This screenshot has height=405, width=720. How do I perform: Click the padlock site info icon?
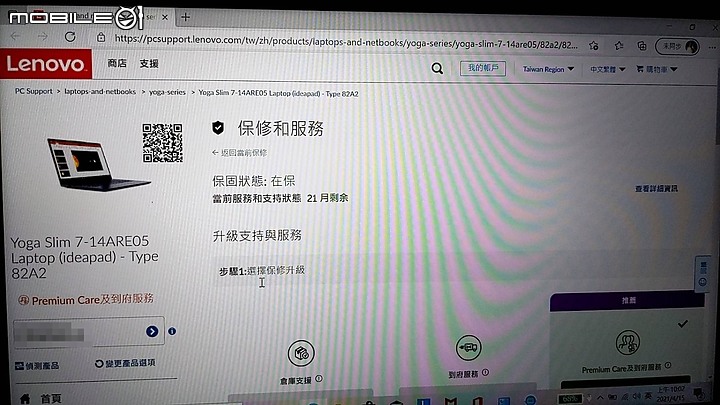[101, 38]
